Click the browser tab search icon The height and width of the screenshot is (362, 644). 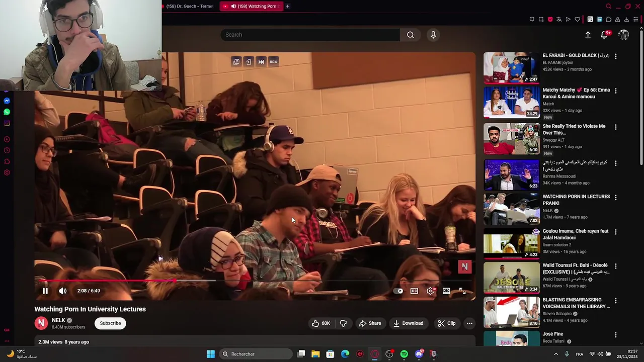tap(608, 6)
